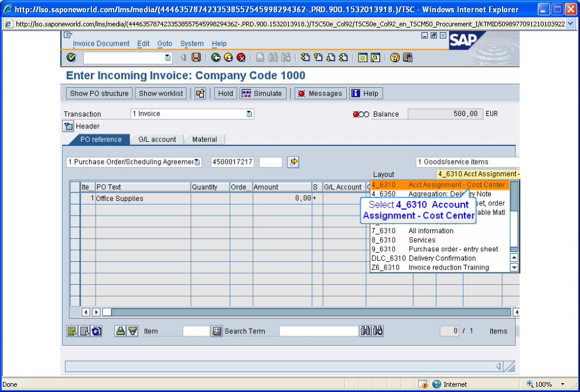Screen dimensions: 580x392
Task: Open the Edit menu
Action: pos(143,43)
